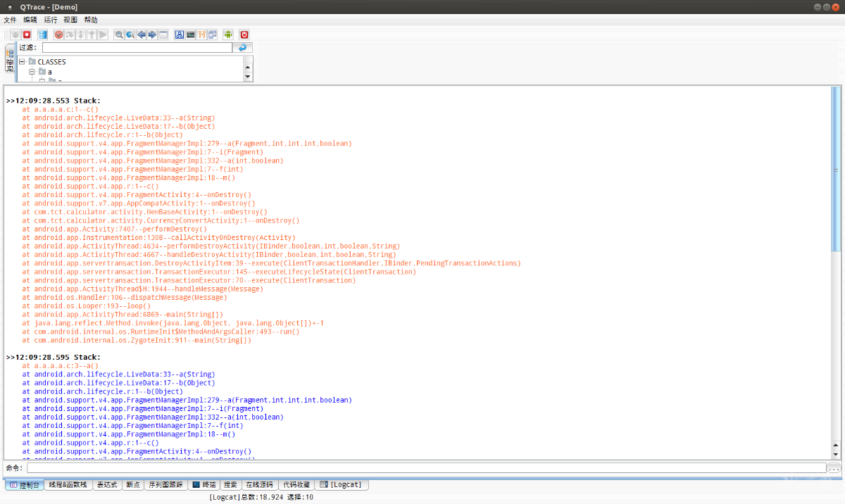
Task: Click 'android.os.Handler:106--dispatchMessage(Message)' line
Action: point(125,297)
